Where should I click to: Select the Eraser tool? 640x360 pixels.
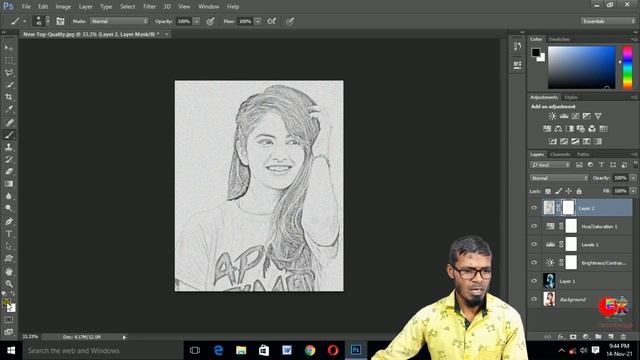coord(9,171)
